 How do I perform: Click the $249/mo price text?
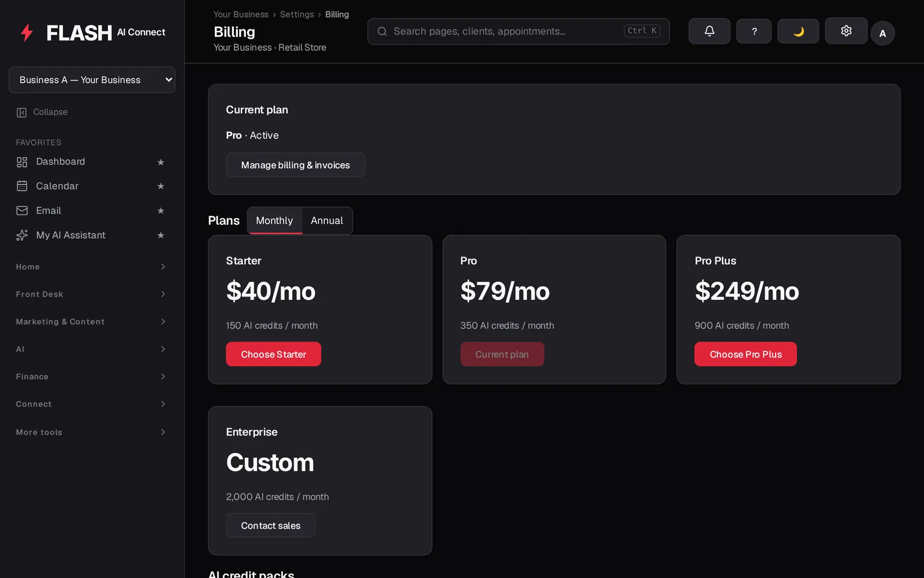(x=747, y=291)
